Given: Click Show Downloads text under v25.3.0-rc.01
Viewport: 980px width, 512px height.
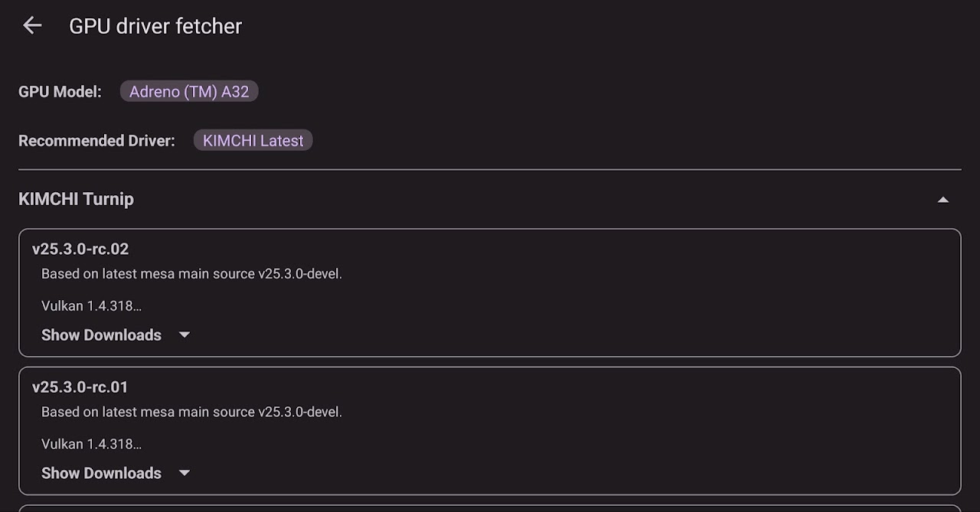Looking at the screenshot, I should (x=101, y=473).
